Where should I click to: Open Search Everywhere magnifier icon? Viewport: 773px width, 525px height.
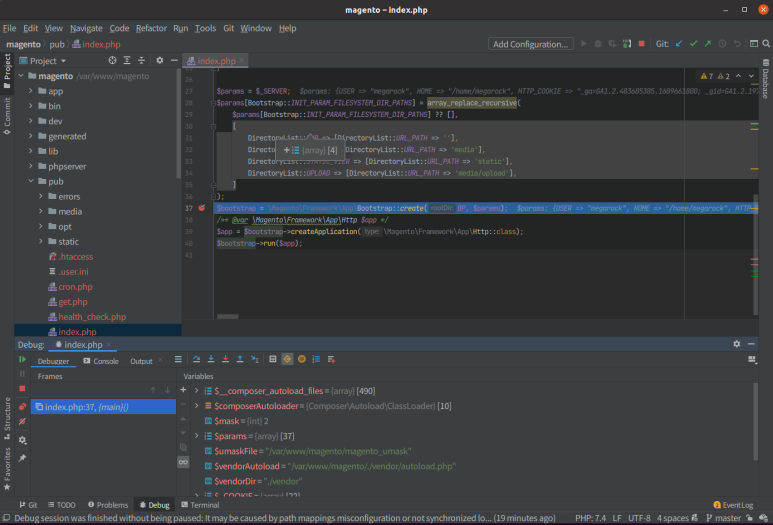click(766, 44)
